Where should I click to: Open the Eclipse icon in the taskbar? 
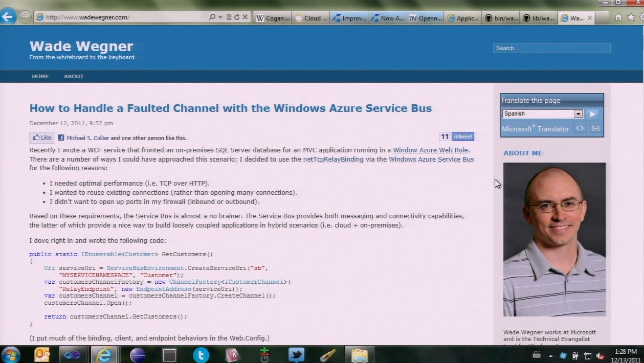click(138, 354)
